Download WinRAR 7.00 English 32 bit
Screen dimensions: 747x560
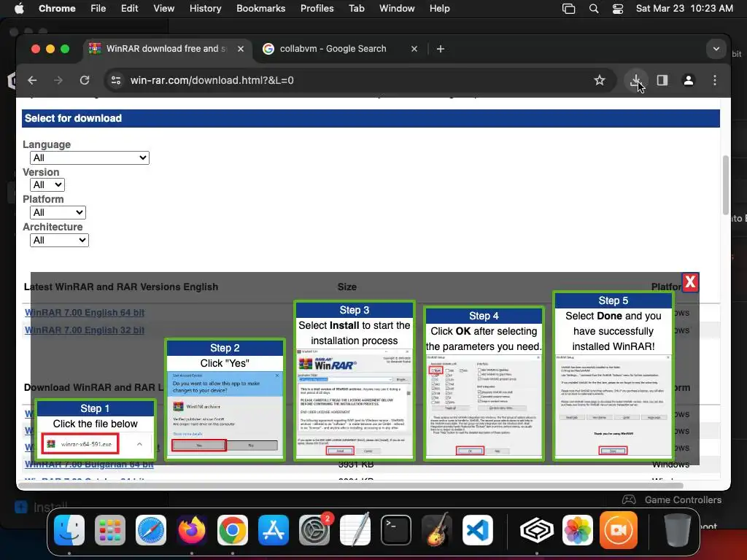(85, 330)
